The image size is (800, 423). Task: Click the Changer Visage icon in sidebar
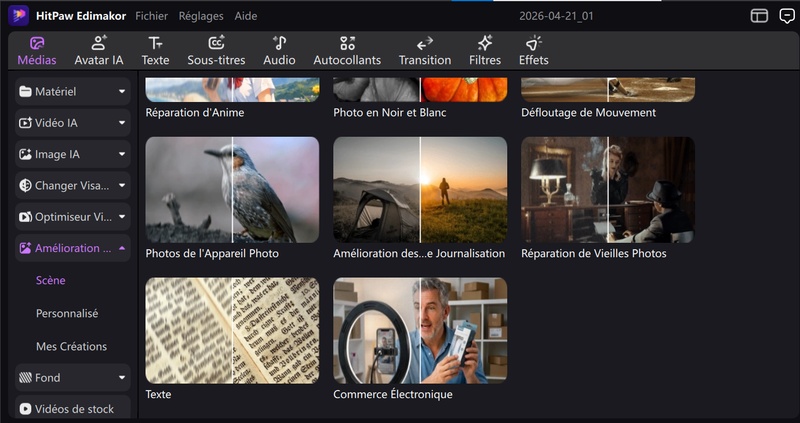tap(25, 186)
